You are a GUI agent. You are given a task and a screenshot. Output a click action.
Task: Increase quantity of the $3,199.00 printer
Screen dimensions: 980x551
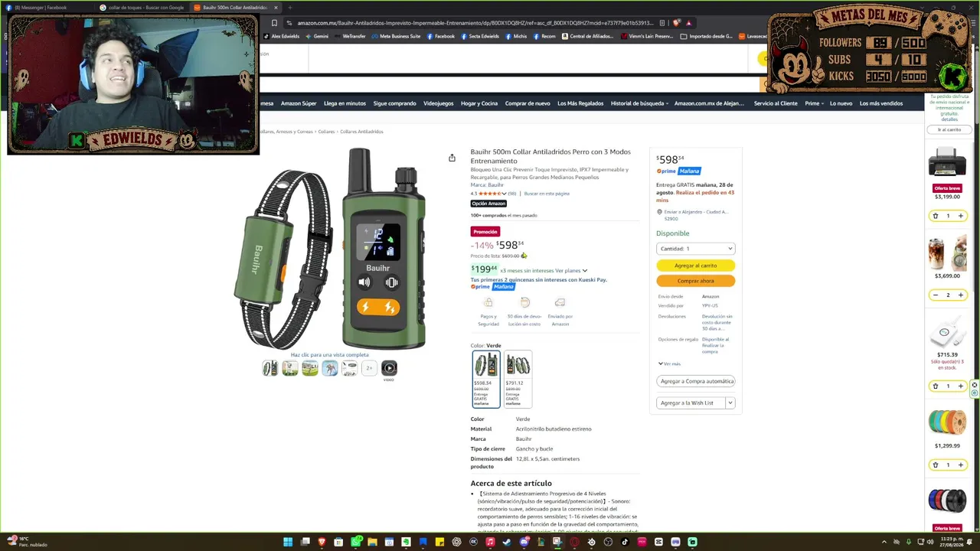[961, 216]
